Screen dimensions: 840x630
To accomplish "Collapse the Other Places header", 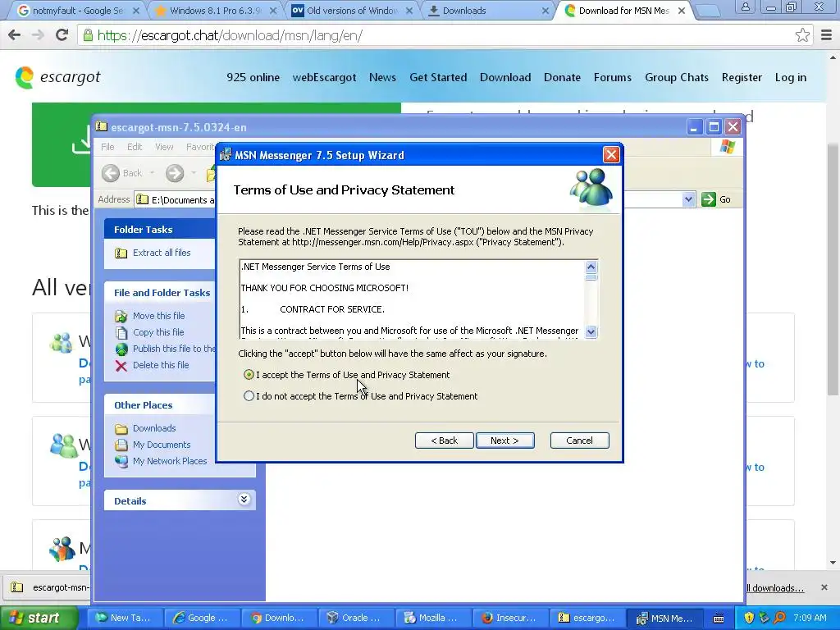I will coord(160,405).
